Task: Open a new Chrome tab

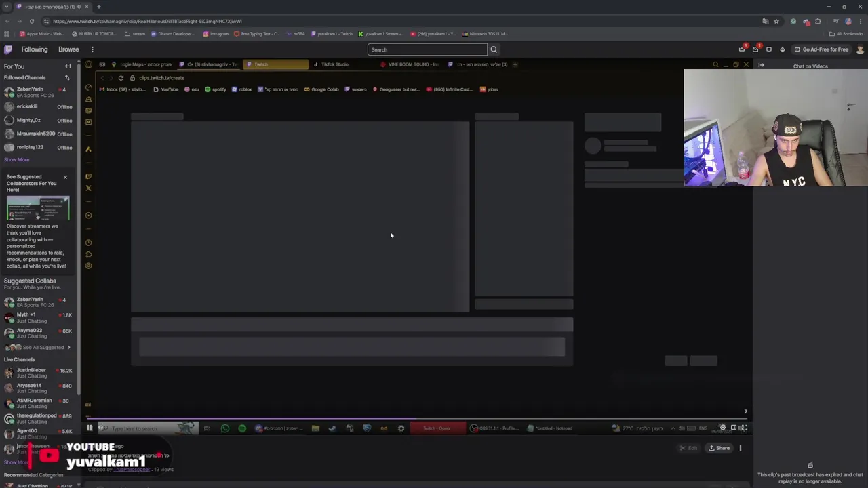Action: [98, 7]
